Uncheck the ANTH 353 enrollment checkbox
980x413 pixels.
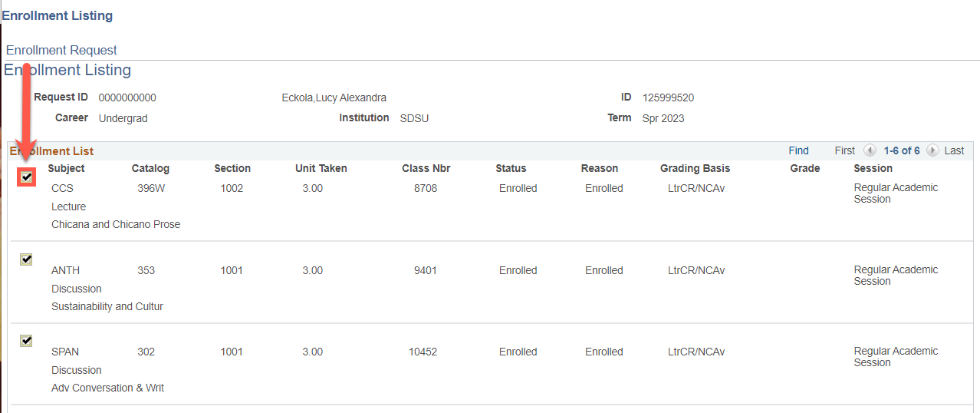coord(27,259)
